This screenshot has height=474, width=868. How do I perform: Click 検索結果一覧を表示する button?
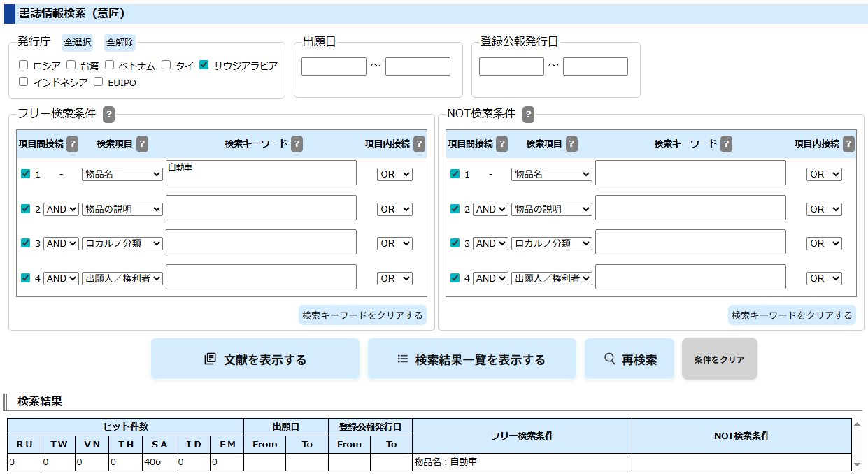coord(472,359)
